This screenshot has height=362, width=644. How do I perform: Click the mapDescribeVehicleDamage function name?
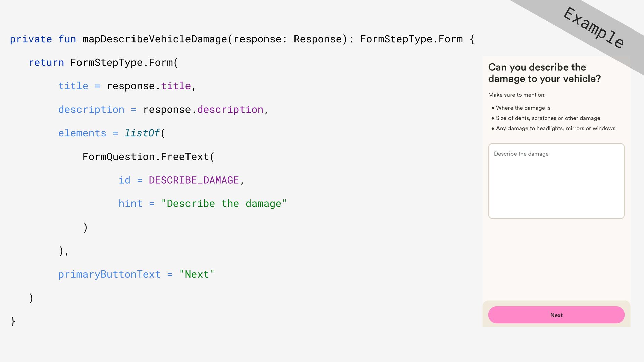coord(154,39)
